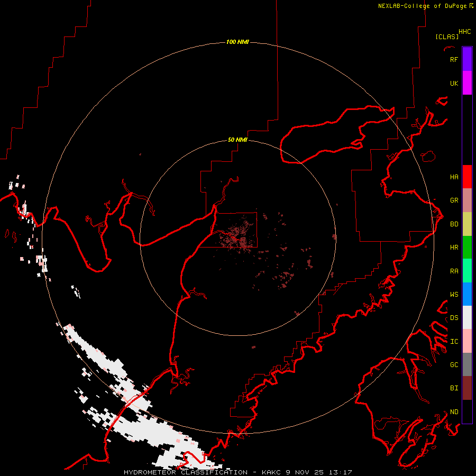The height and width of the screenshot is (476, 476).
Task: Click the 'DS' legend label
Action: [x=454, y=317]
